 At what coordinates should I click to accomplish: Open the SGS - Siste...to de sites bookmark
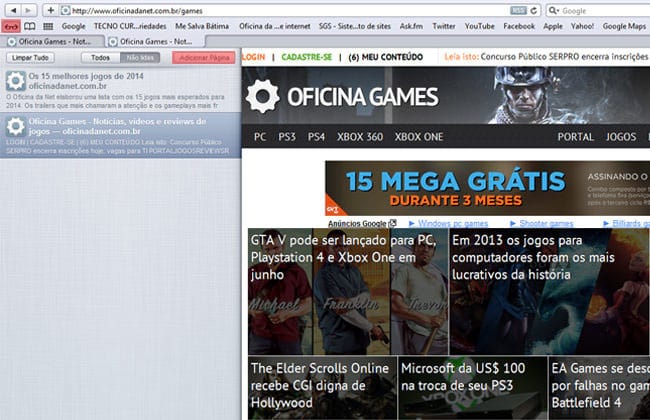pyautogui.click(x=354, y=26)
